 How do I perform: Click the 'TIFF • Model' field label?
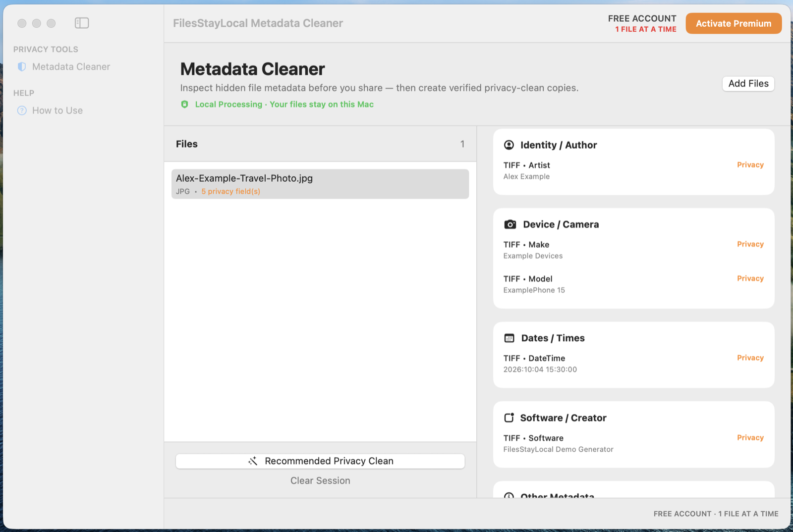528,278
